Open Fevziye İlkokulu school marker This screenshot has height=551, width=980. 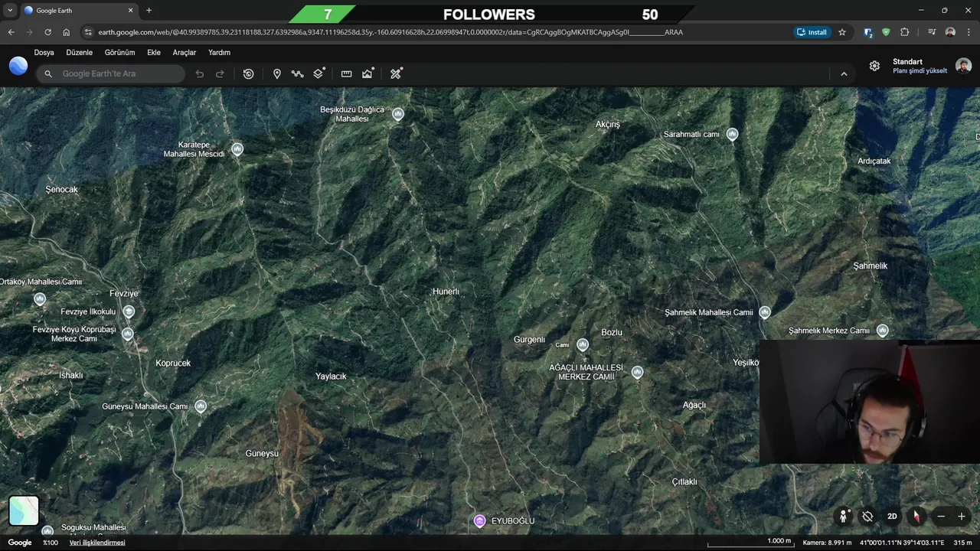(x=129, y=311)
